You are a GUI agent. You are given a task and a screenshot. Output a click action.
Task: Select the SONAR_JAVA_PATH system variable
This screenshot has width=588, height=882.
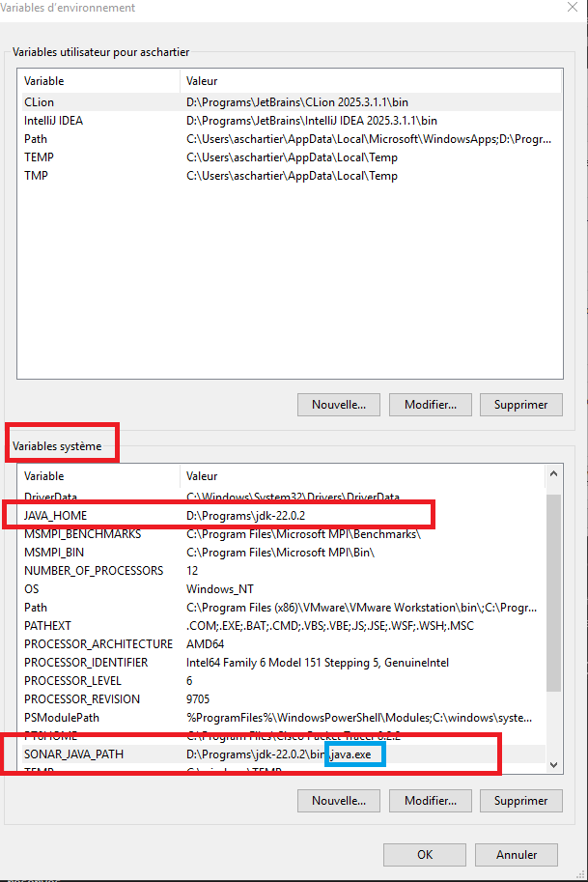[x=282, y=754]
